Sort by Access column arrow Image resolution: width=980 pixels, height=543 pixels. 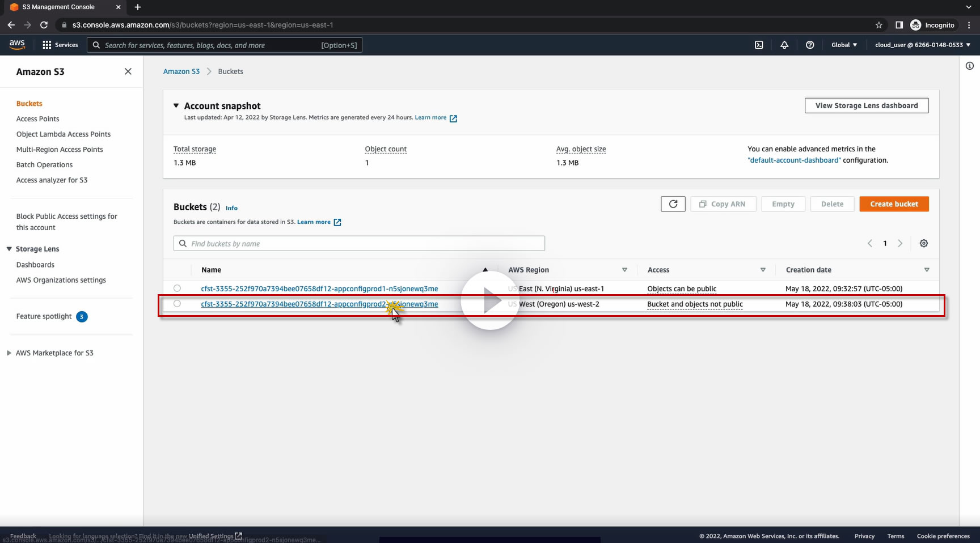coord(763,270)
